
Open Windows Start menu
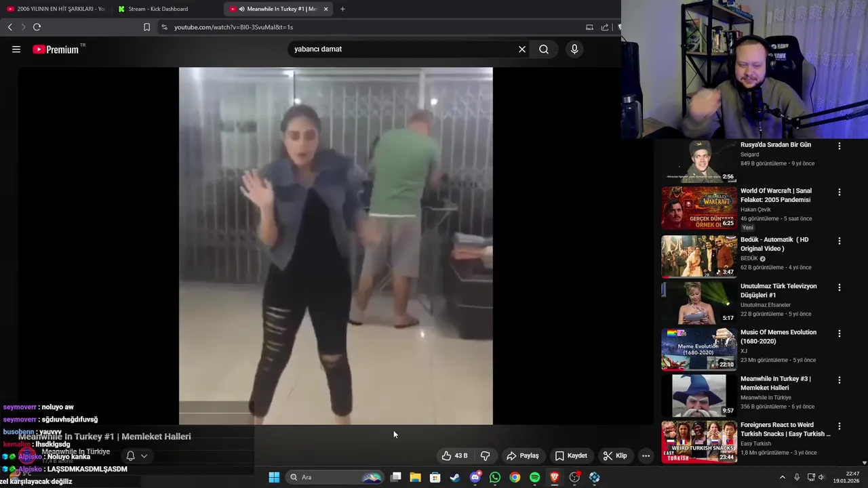point(274,477)
